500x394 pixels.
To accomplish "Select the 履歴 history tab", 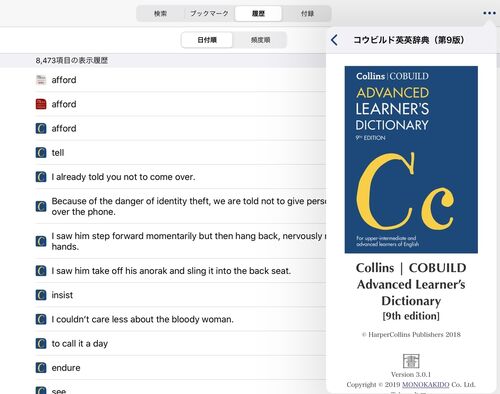I will coord(258,14).
